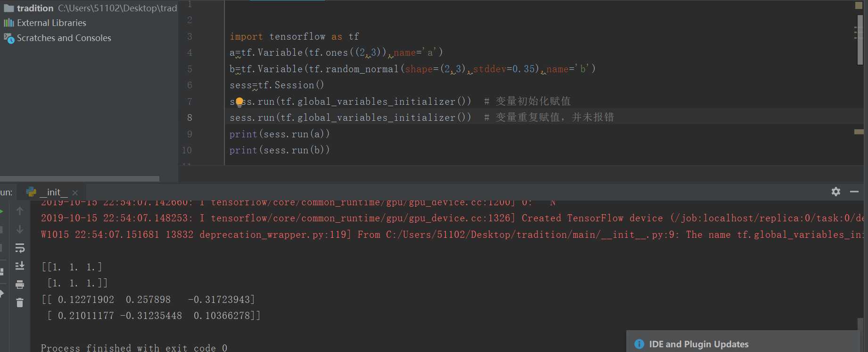This screenshot has height=352, width=868.
Task: Click line number 8 in the gutter
Action: click(190, 117)
